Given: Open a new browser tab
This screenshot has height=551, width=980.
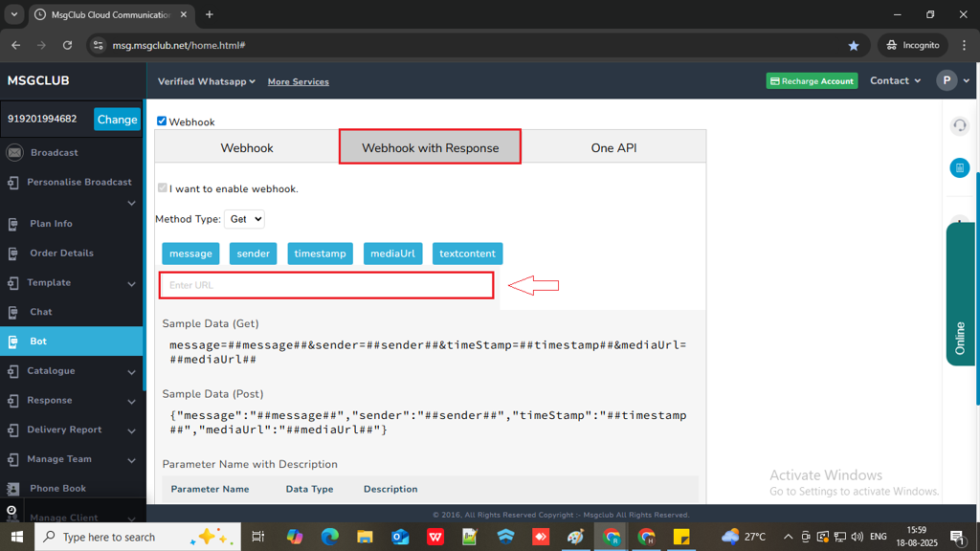Looking at the screenshot, I should click(210, 14).
